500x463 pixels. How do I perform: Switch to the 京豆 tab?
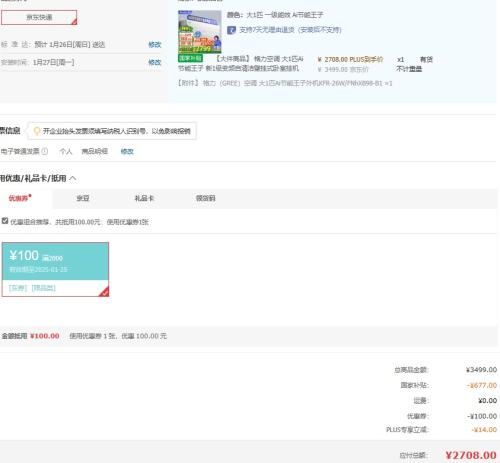click(x=83, y=198)
